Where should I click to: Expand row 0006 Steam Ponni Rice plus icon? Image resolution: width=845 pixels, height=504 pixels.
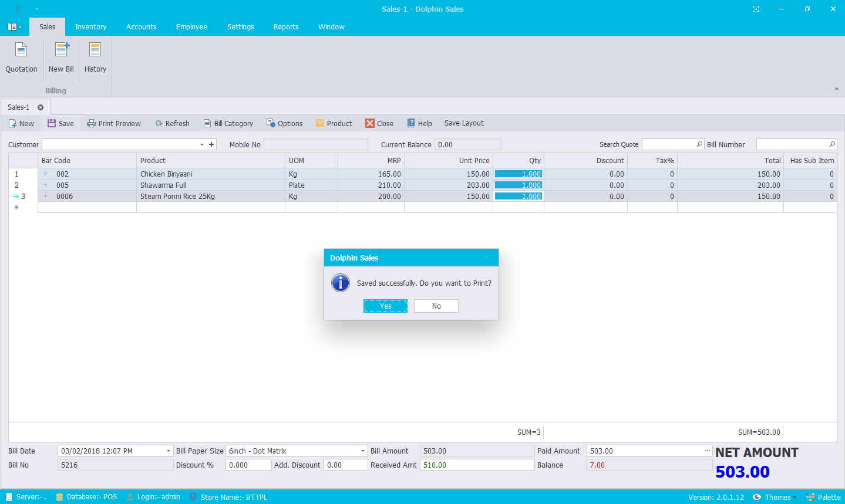coord(45,196)
